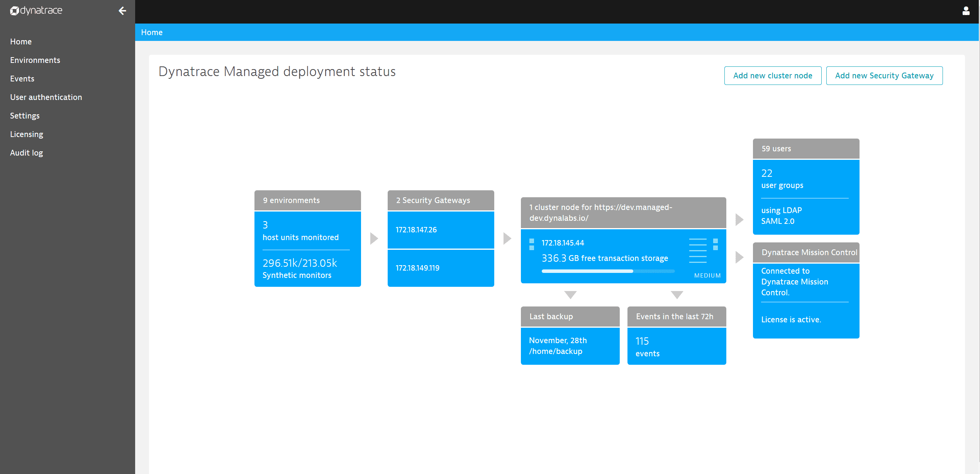
Task: Click the free transaction storage progress bar
Action: (608, 271)
